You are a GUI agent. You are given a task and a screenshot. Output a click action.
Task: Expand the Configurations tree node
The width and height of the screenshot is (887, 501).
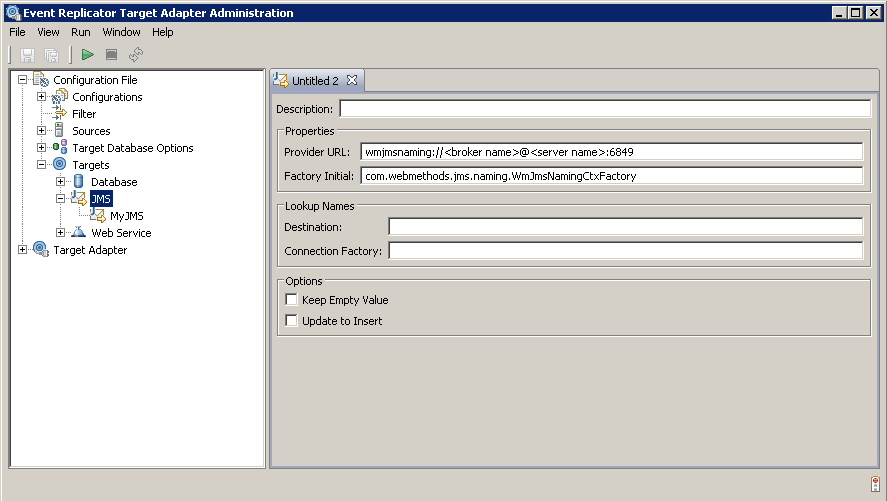[42, 97]
